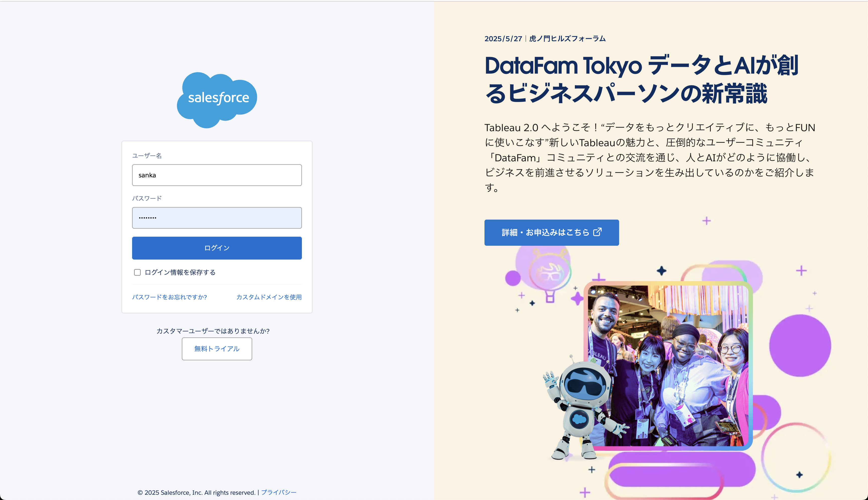Open the 無料トライアル button
868x500 pixels.
[217, 349]
